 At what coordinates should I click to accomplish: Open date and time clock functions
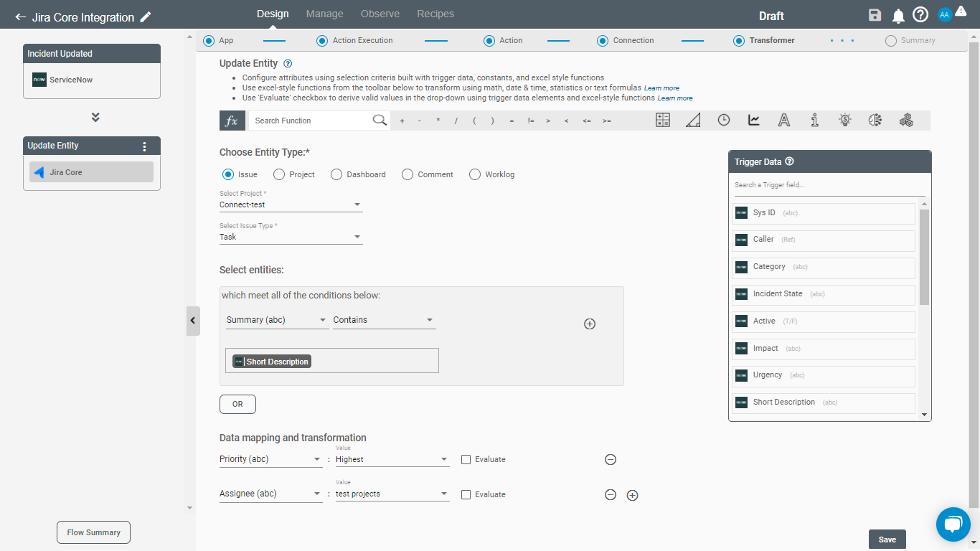point(724,121)
